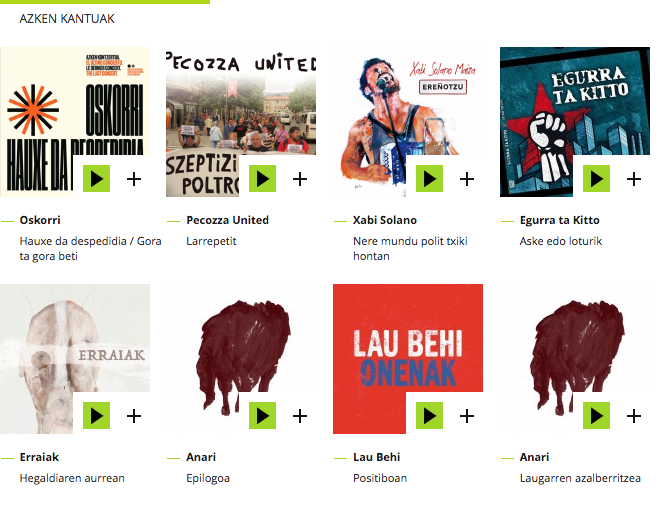Viewport: 660px width, 527px height.
Task: Play Xabi Solano's song
Action: coord(429,178)
